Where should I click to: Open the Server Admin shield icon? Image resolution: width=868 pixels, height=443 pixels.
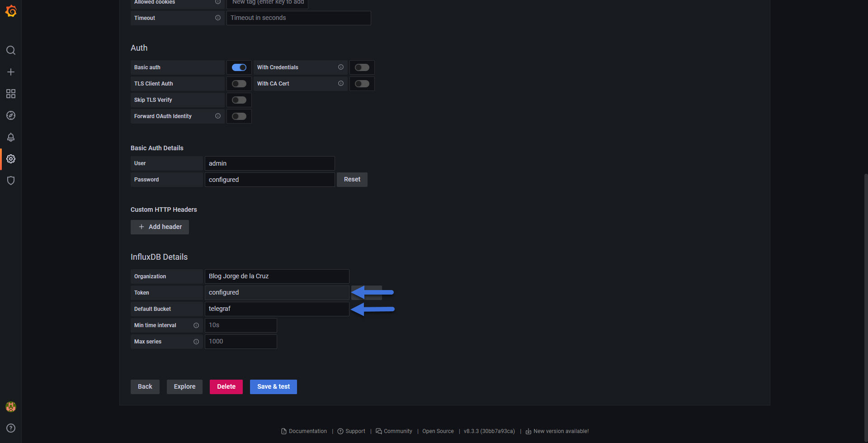coord(11,181)
